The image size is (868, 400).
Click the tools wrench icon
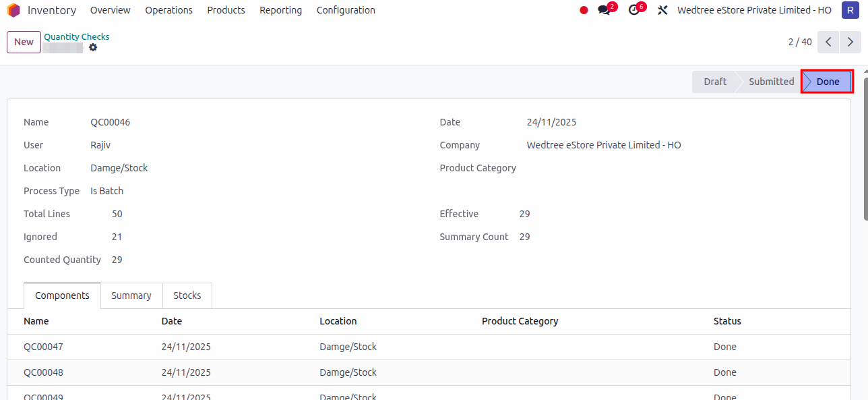tap(662, 10)
